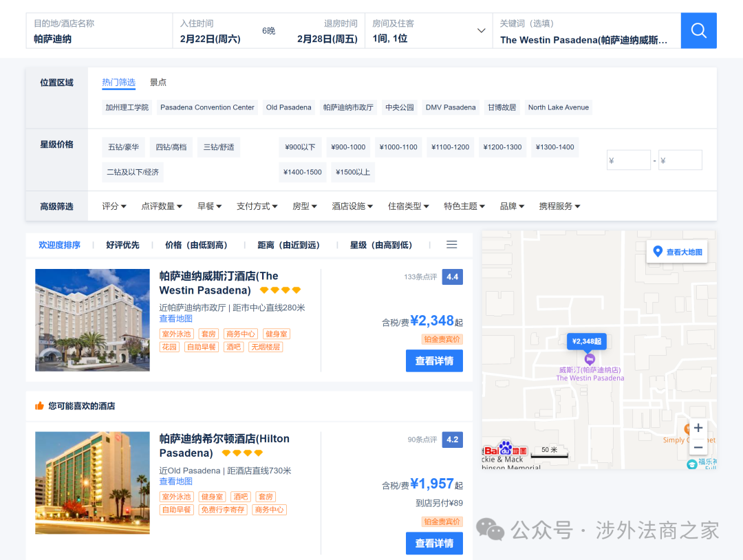
Task: Switch to the 热门筛选 tab
Action: 118,83
